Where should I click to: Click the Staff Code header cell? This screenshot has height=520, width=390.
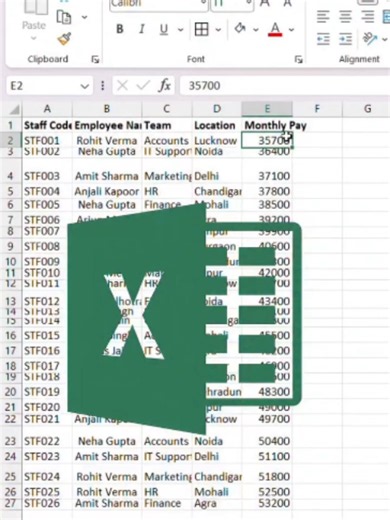point(47,125)
